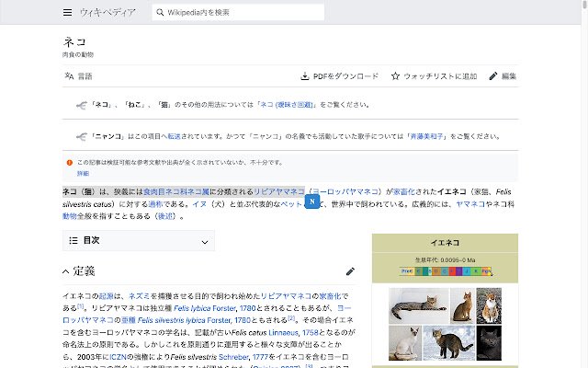588x368 pixels.
Task: Open the イヌ link
Action: coord(199,204)
